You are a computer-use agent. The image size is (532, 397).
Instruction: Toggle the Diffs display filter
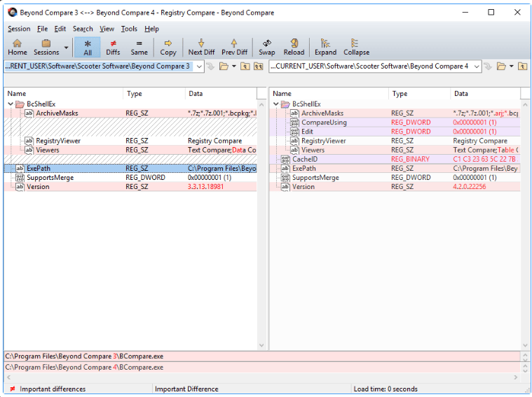(x=113, y=47)
